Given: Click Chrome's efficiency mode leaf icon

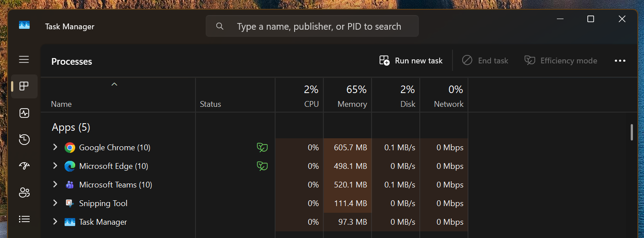Looking at the screenshot, I should 262,148.
